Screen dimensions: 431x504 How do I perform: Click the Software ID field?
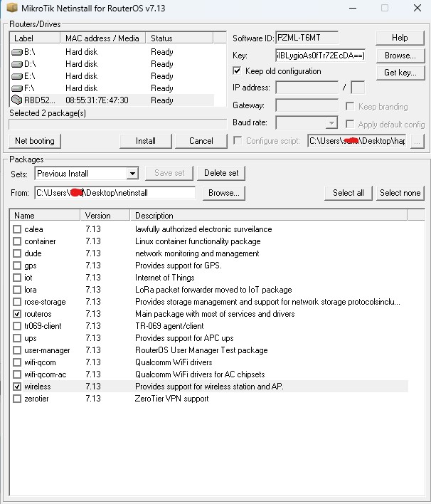click(307, 38)
